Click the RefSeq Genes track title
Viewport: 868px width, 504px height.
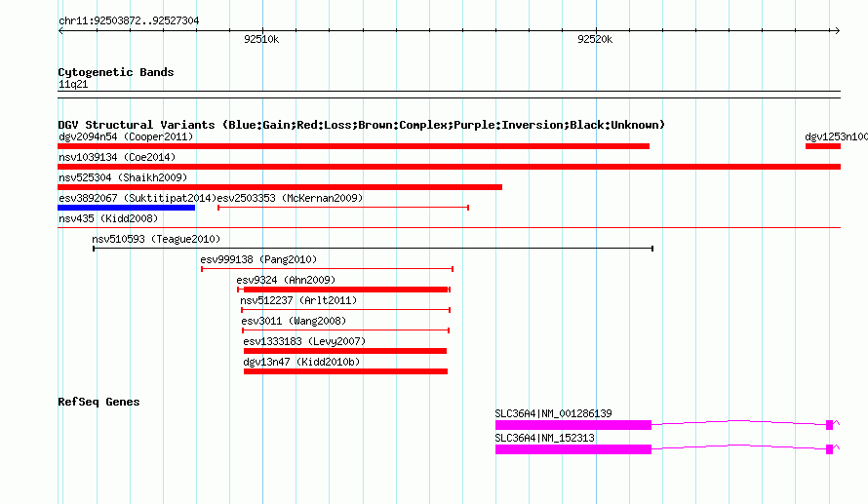99,402
